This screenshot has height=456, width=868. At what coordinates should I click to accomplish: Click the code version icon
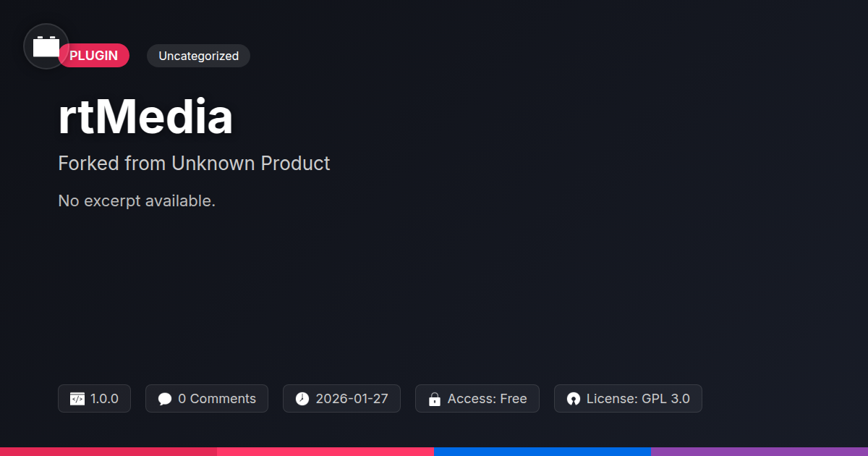point(77,399)
